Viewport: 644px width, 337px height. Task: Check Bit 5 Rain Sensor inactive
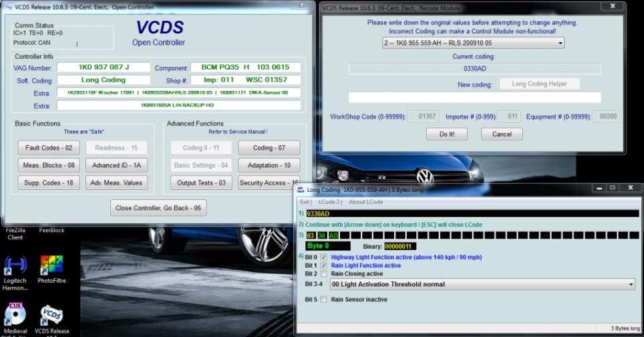point(323,300)
